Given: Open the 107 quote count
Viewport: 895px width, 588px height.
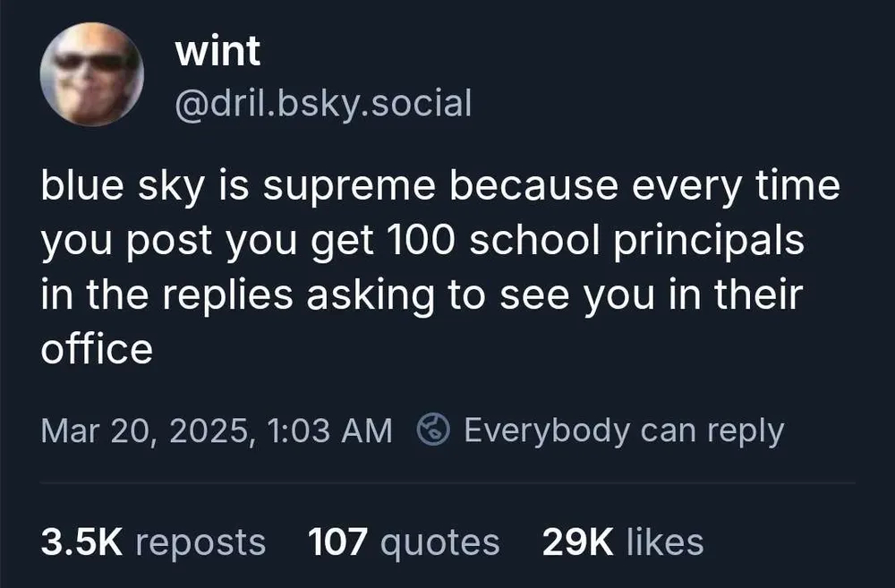Looking at the screenshot, I should pyautogui.click(x=338, y=541).
